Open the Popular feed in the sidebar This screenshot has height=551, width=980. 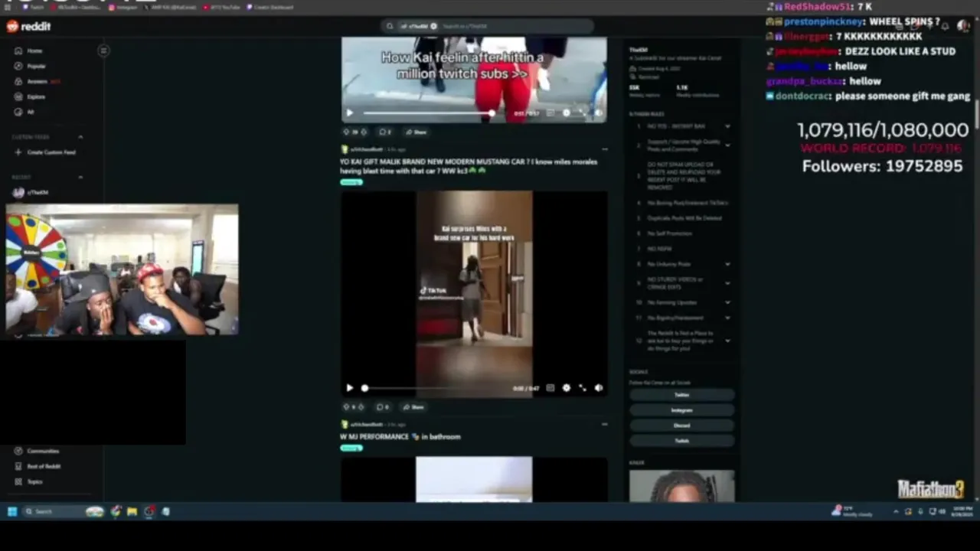[31, 66]
